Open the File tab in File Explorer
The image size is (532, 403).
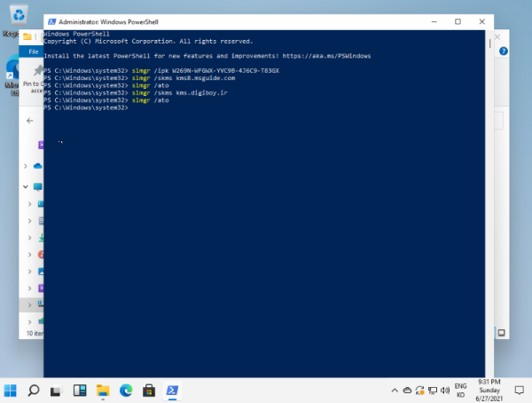click(34, 51)
